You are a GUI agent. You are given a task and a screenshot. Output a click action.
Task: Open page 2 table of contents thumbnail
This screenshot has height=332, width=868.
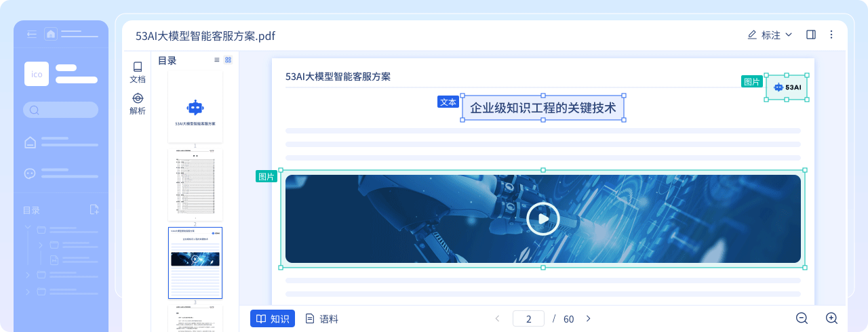(x=195, y=185)
